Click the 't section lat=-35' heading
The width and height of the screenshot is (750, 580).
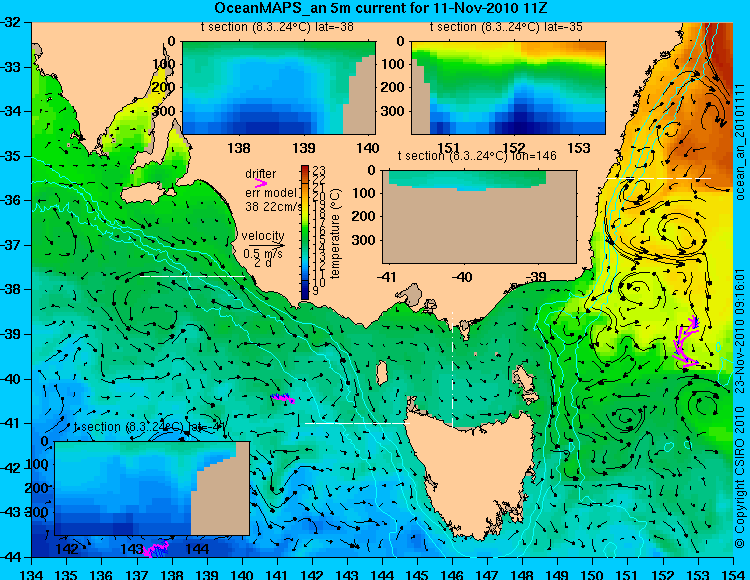506,27
